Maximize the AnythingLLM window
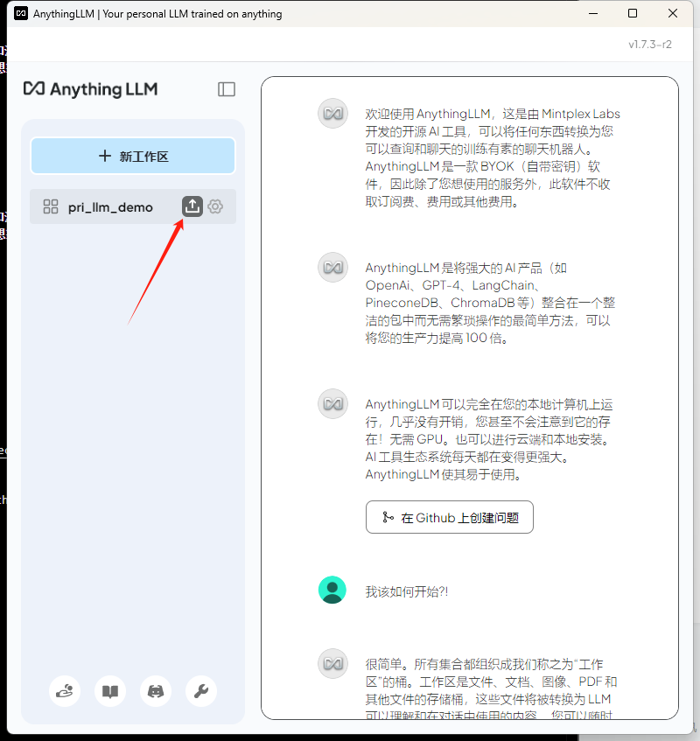The height and width of the screenshot is (741, 700). click(x=633, y=14)
